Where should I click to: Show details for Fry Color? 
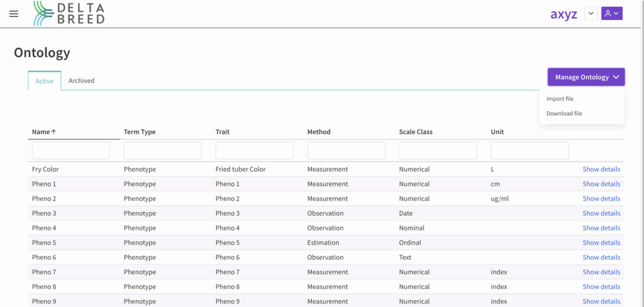[x=601, y=169]
